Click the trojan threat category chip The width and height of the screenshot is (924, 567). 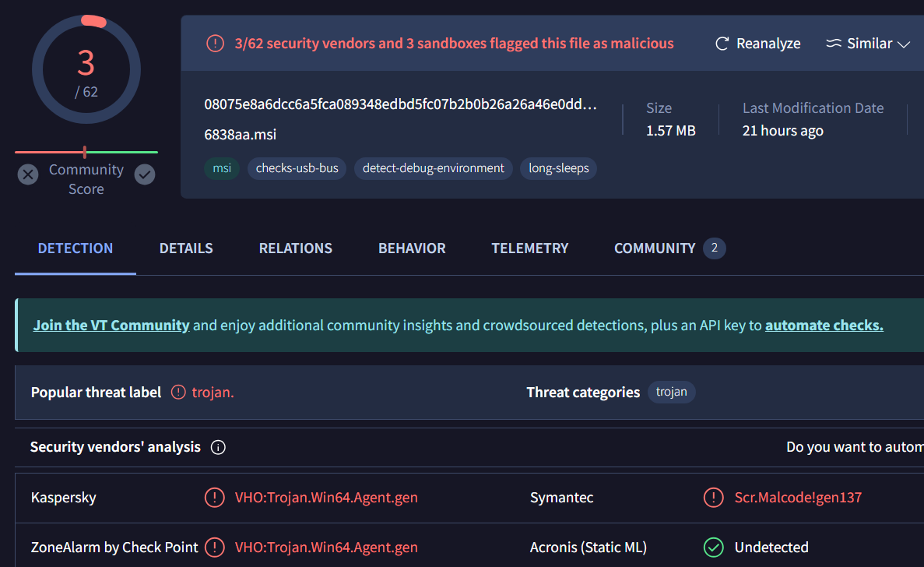click(671, 392)
